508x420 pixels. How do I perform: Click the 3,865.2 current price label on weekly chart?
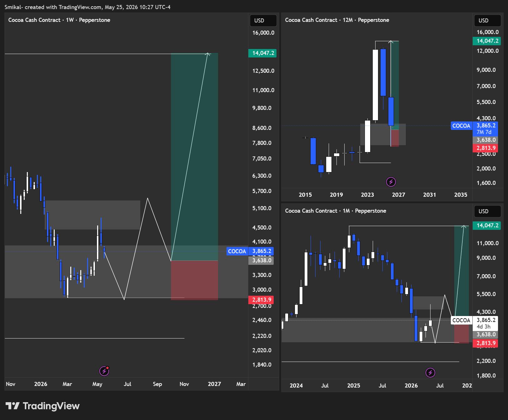[x=261, y=251]
